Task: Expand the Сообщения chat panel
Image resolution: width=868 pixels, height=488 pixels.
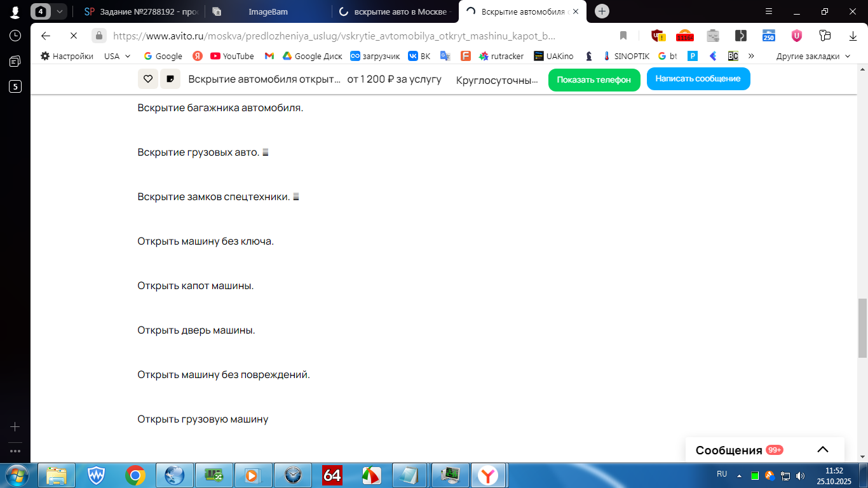Action: tap(822, 450)
